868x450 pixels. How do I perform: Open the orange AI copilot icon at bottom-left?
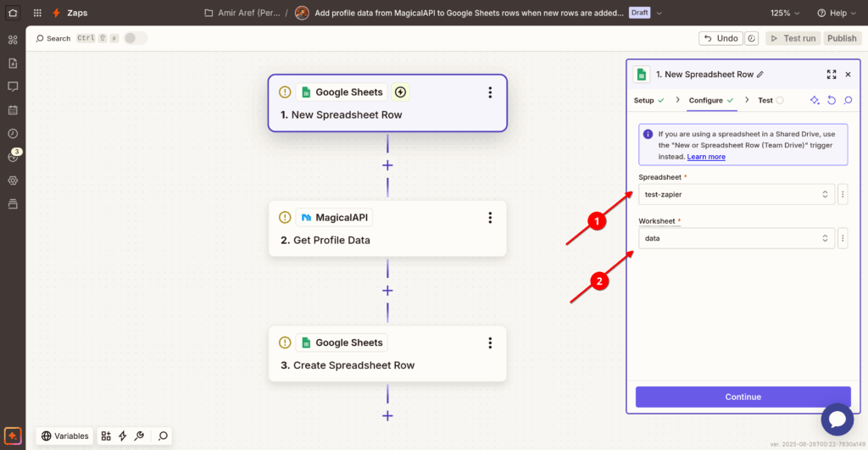tap(13, 436)
